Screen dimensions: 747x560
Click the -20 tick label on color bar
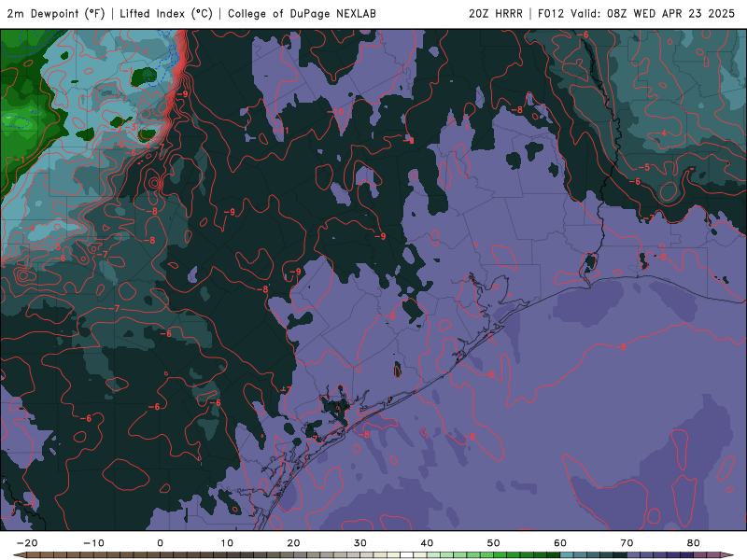point(27,543)
